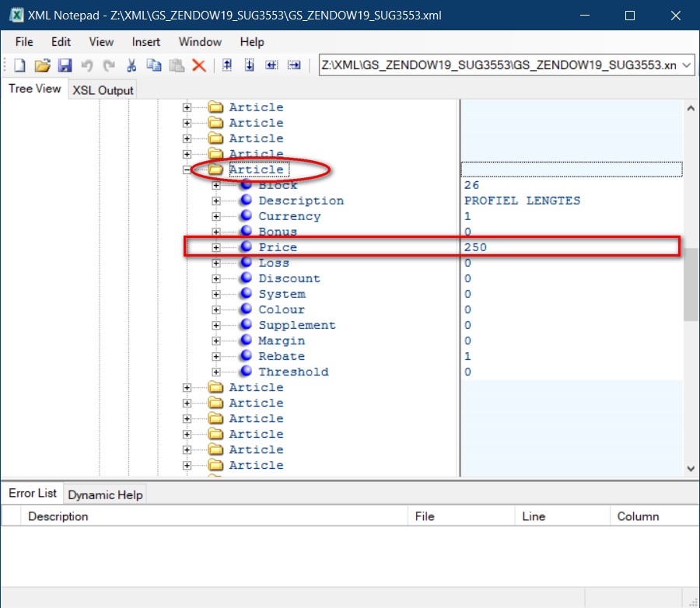Click the blue element icon beside Price
Image resolution: width=700 pixels, height=608 pixels.
click(x=246, y=246)
